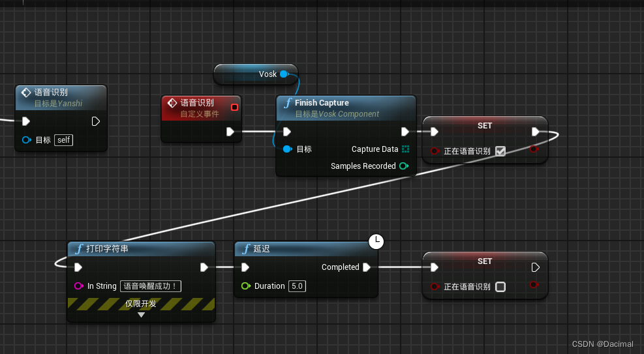Viewport: 644px width, 354px height.
Task: Click function icon on Finish Capture header
Action: 288,103
